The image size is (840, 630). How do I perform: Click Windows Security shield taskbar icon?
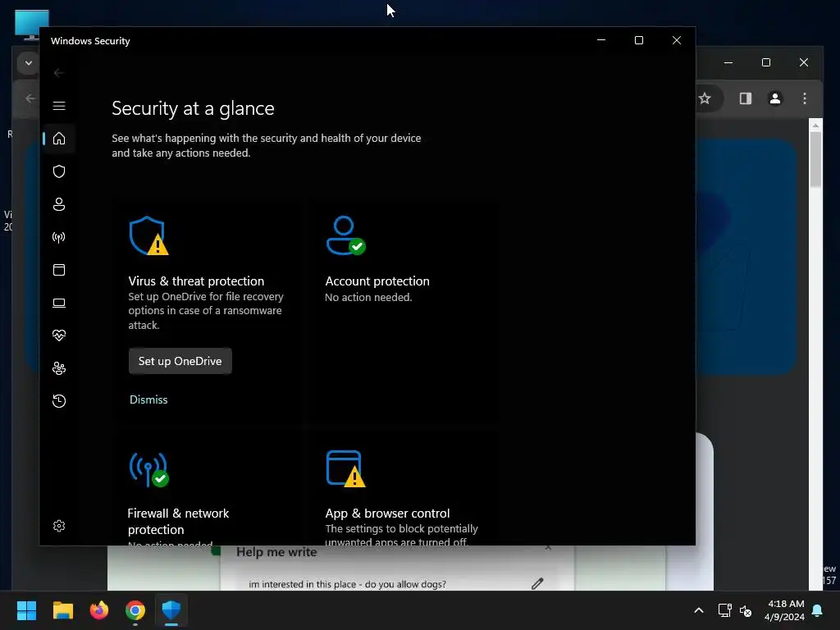[x=171, y=610]
